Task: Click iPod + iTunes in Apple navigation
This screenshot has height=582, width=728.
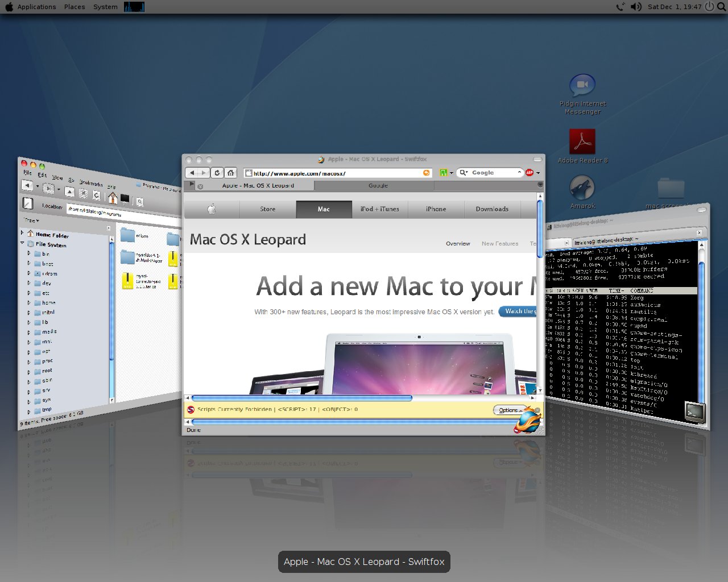Action: (379, 209)
